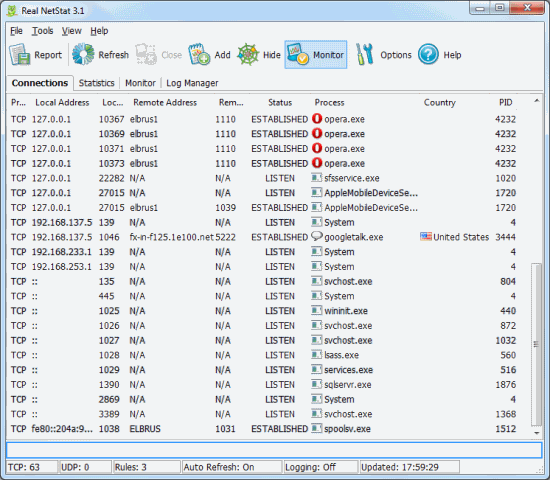
Task: Open the Tools menu
Action: 42,31
